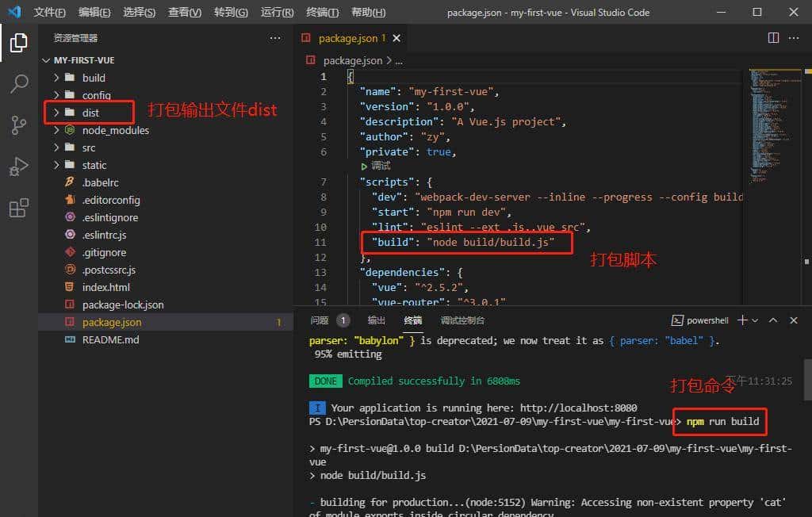Image resolution: width=812 pixels, height=517 pixels.
Task: Open editor More Actions ellipsis
Action: [795, 38]
